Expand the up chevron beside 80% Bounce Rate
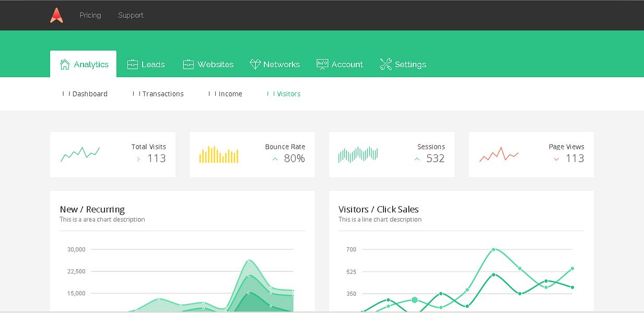Screen dimensions: 644x313 pyautogui.click(x=275, y=159)
